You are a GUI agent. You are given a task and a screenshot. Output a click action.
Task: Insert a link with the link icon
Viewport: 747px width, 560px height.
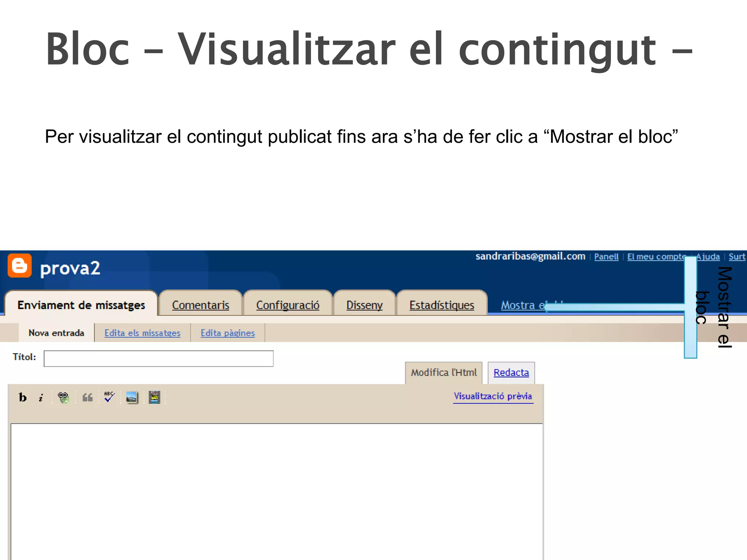point(63,397)
